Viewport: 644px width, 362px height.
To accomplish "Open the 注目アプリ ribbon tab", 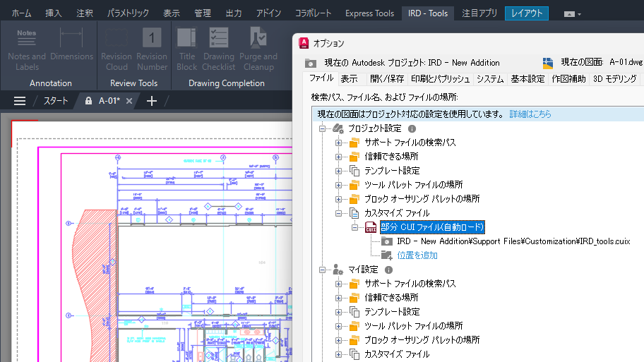I will (479, 13).
